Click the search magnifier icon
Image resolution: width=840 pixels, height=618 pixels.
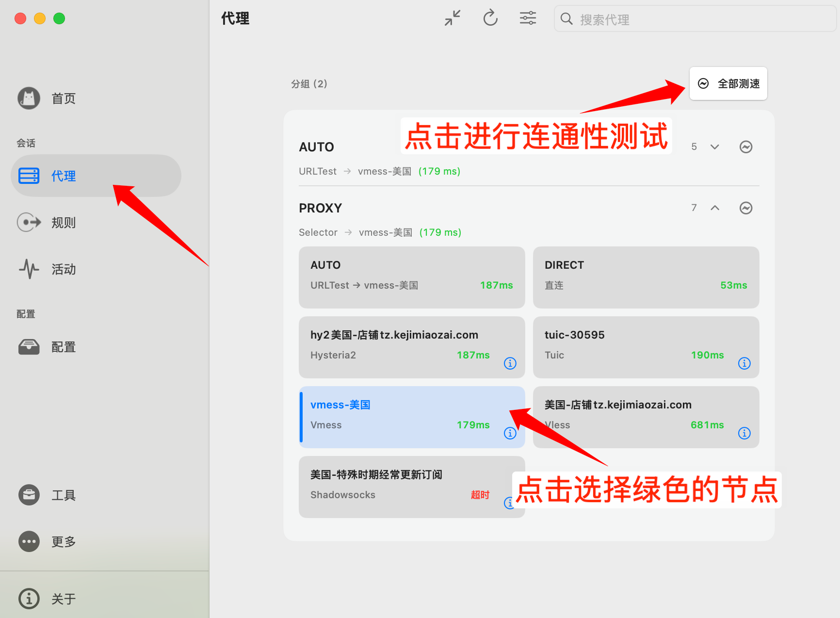566,19
